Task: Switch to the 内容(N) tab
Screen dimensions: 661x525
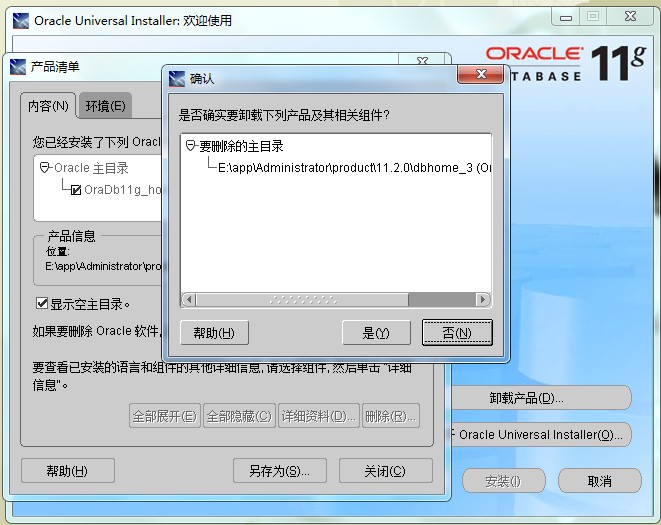Action: (x=48, y=105)
